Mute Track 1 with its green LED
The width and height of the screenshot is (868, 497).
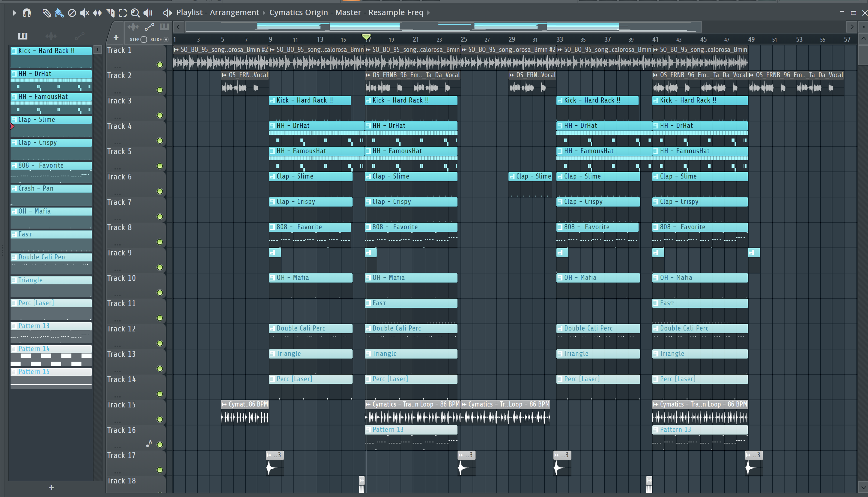[160, 65]
